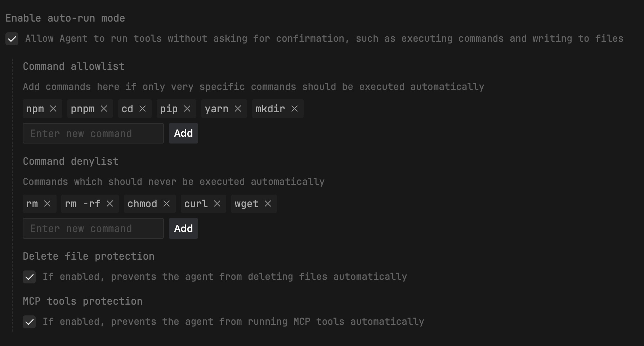Remove pip from allowed commands

coord(187,109)
